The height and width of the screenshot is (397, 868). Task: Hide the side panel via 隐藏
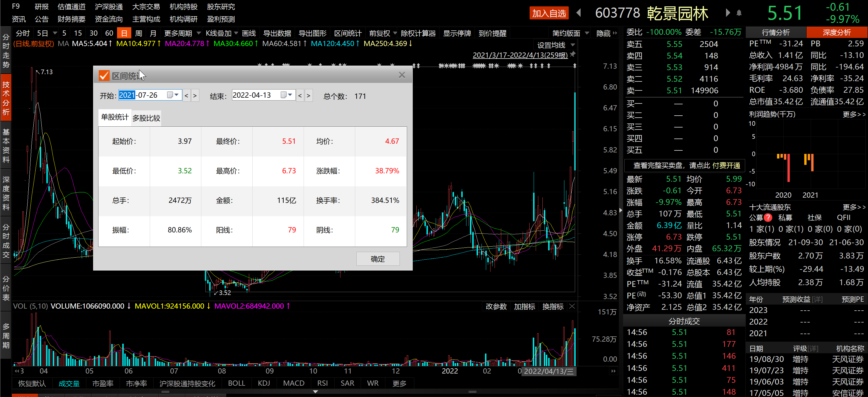tap(606, 33)
